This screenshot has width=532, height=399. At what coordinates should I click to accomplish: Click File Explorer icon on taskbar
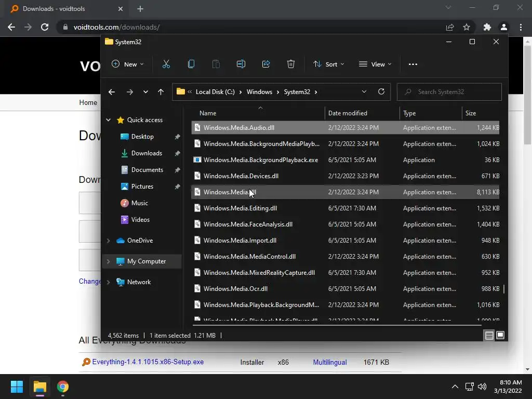39,387
